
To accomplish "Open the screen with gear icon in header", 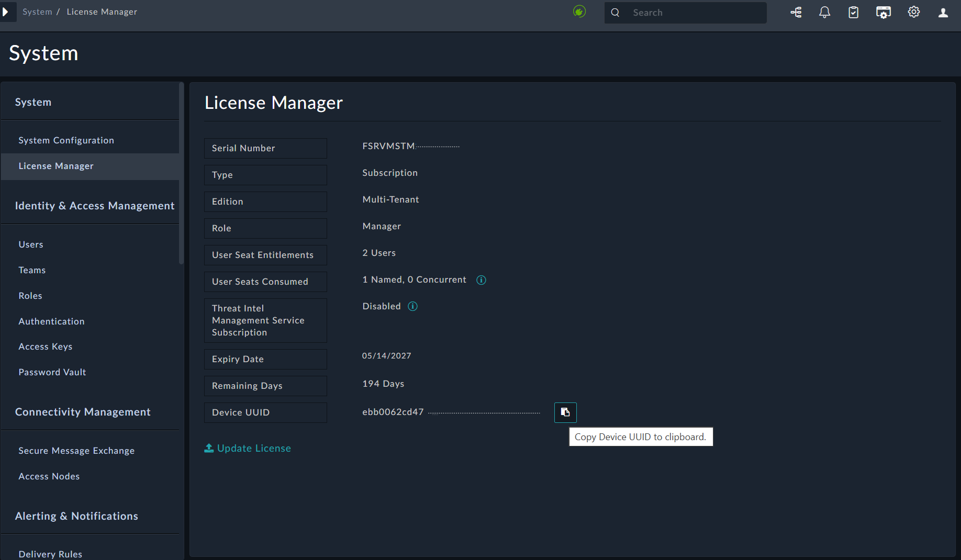I will click(884, 12).
